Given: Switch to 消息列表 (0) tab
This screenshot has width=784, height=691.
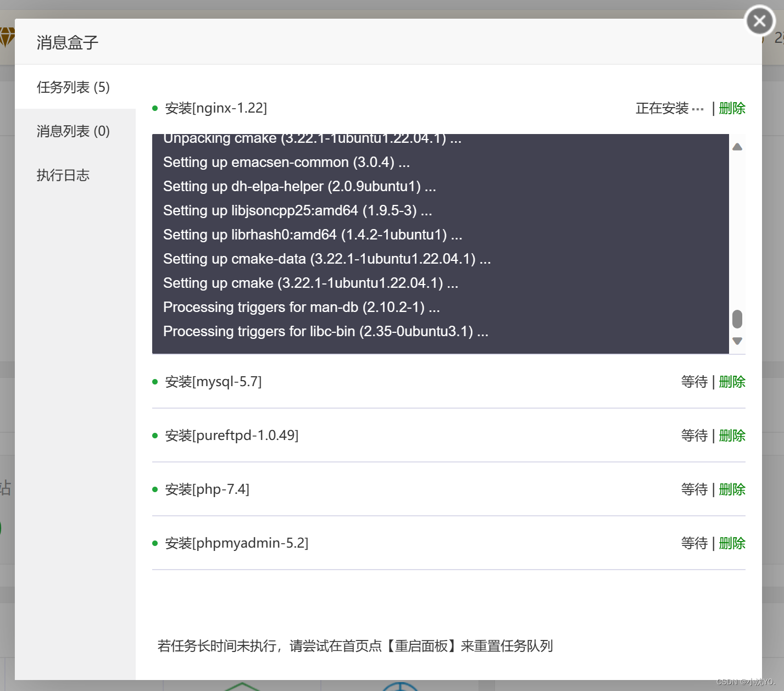Looking at the screenshot, I should 75,131.
